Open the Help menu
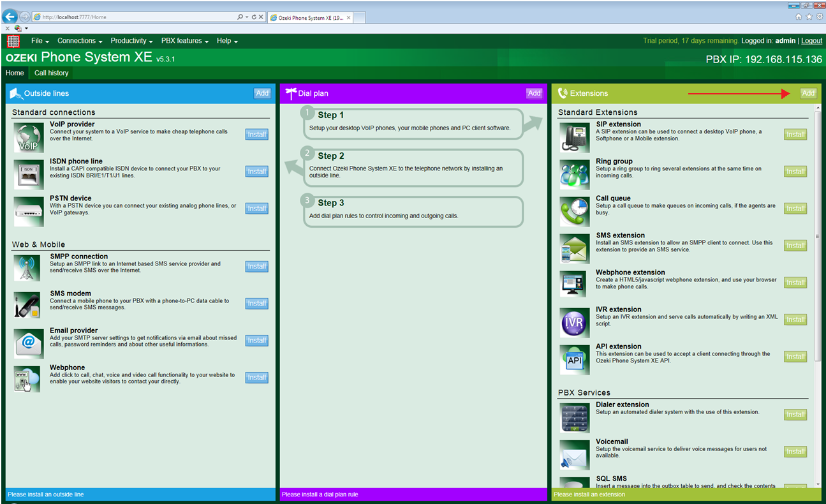826x504 pixels. (x=227, y=41)
